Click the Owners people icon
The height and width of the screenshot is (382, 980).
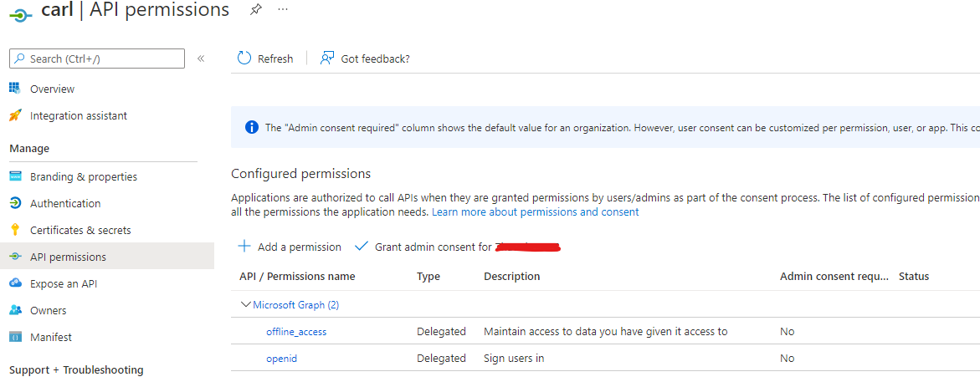point(15,310)
